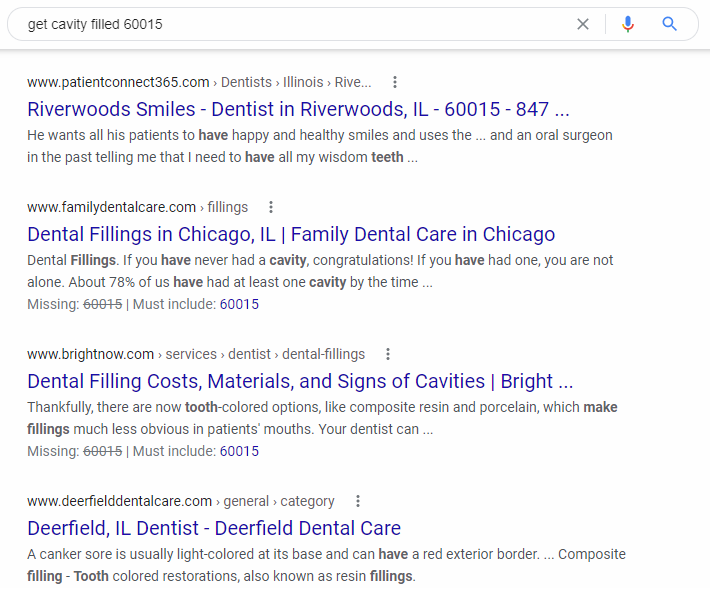
Task: Click the snippet starting 'Dental Fillings. If you have never'
Action: 320,271
